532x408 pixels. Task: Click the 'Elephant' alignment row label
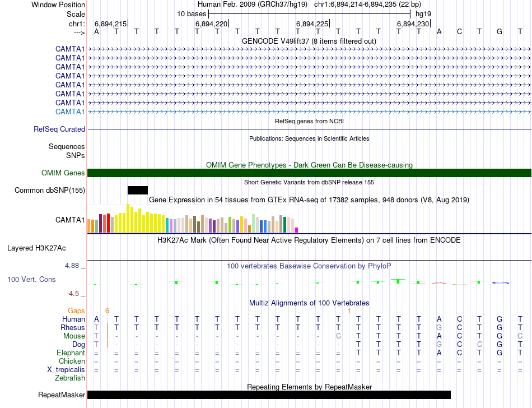pos(71,353)
